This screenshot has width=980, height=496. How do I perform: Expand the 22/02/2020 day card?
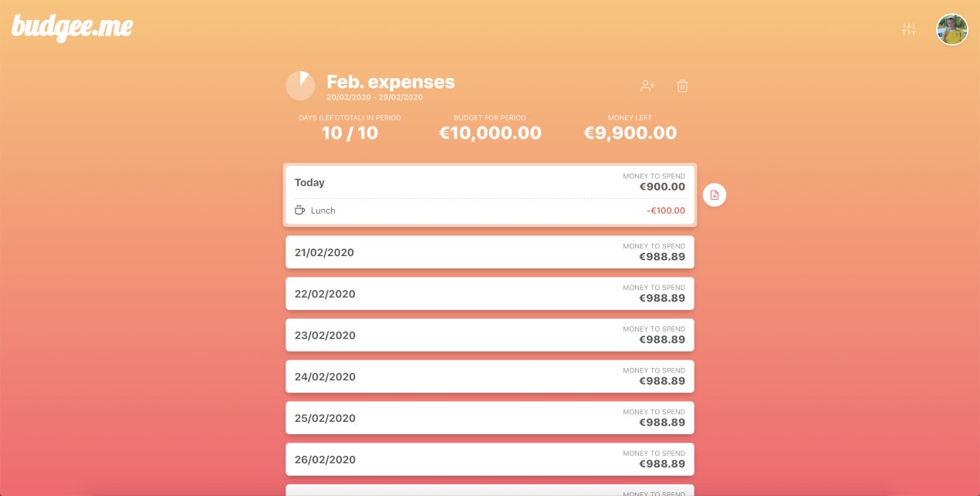click(x=489, y=294)
